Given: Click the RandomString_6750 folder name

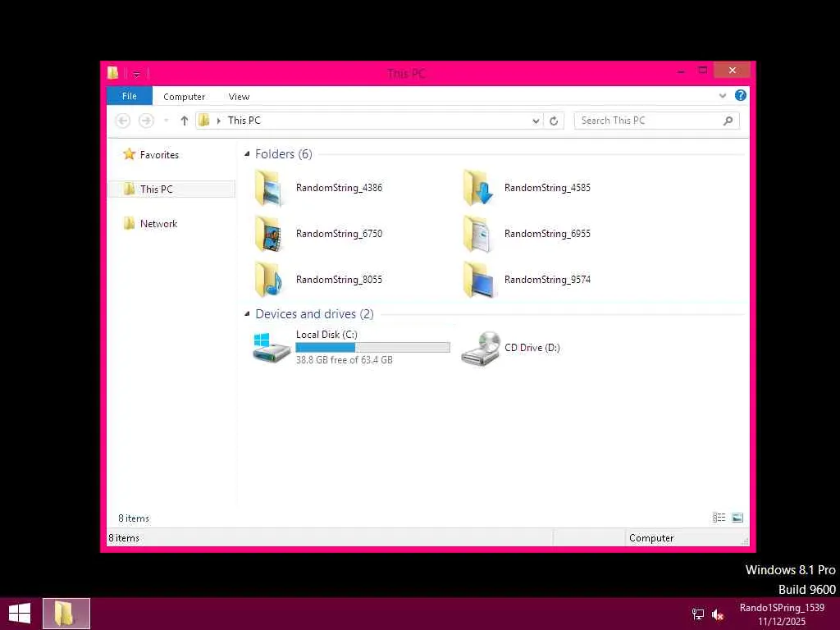Looking at the screenshot, I should click(339, 234).
